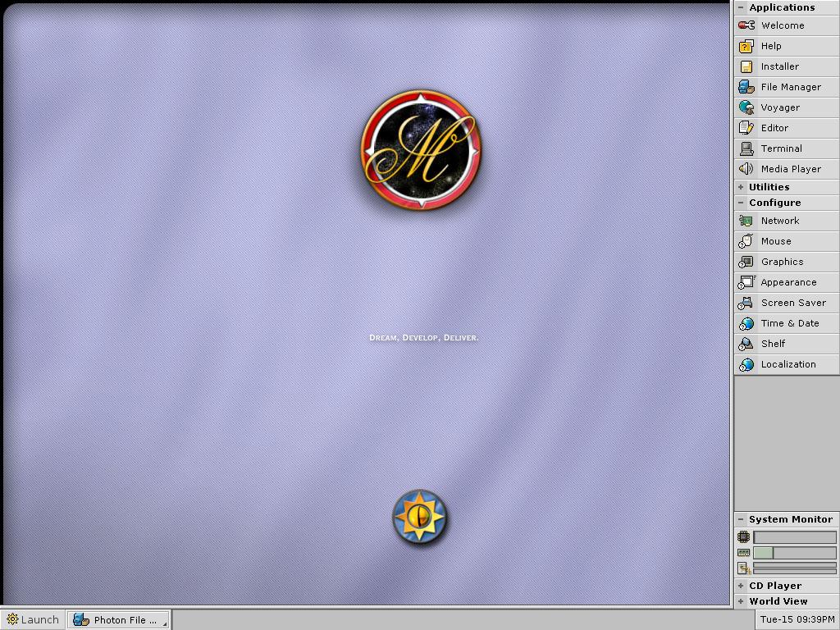The height and width of the screenshot is (630, 840).
Task: Click the sun eye icon on desktop
Action: (x=420, y=518)
